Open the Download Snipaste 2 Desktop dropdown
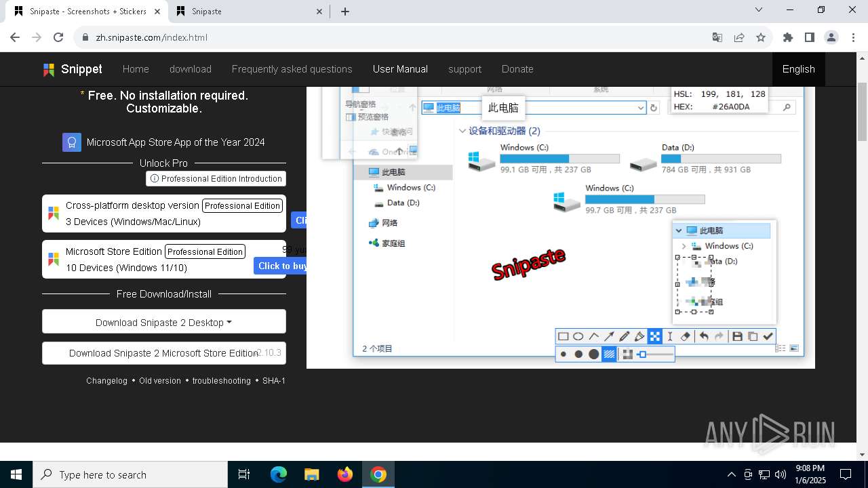Image resolution: width=868 pixels, height=488 pixels. [164, 322]
